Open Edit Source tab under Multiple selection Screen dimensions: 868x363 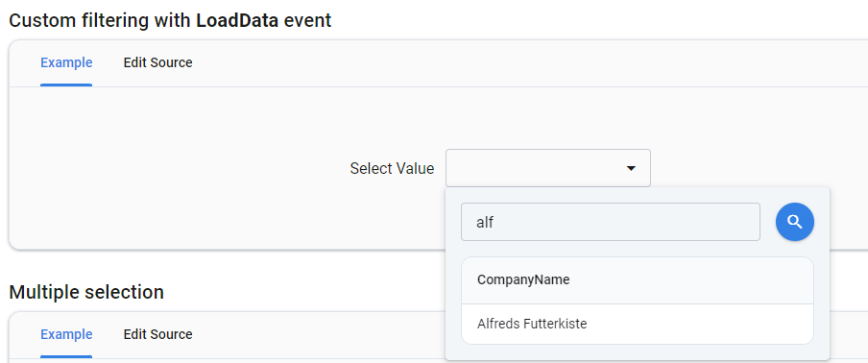[157, 334]
